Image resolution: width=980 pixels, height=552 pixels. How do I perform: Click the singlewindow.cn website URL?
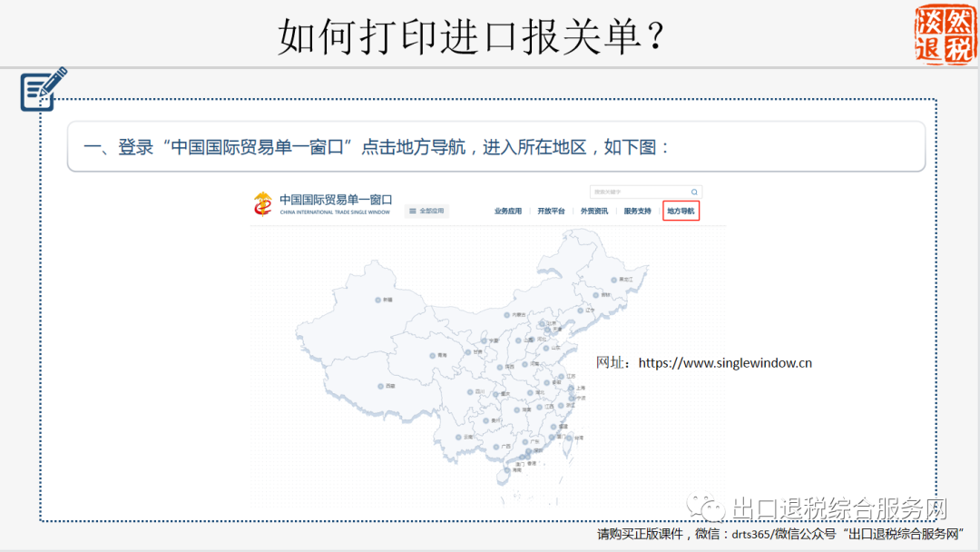725,362
